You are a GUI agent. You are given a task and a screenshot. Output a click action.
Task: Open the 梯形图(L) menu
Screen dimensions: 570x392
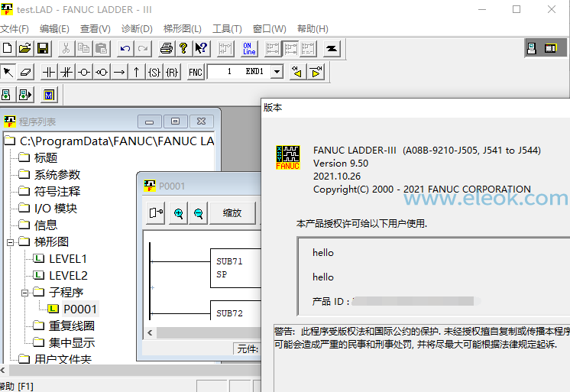point(182,28)
